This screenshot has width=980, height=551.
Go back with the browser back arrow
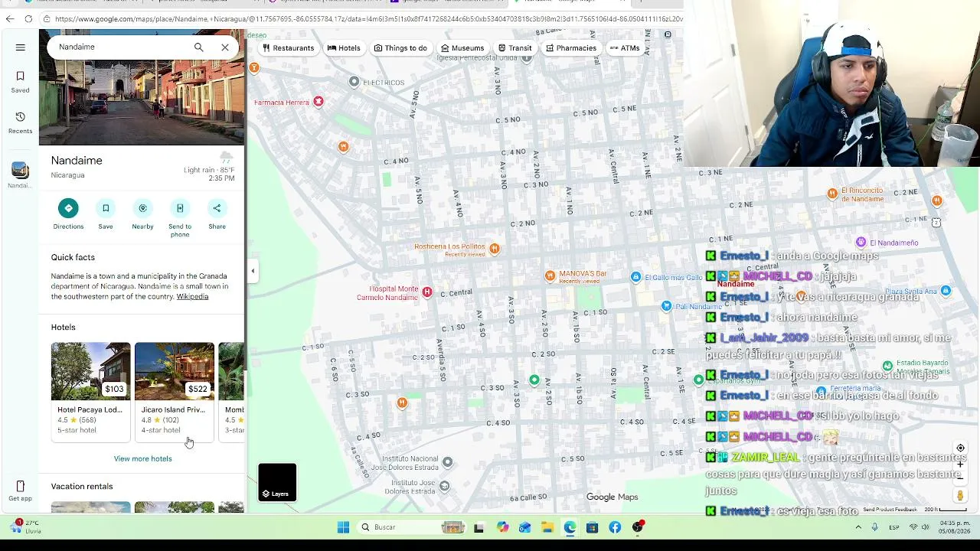coord(10,19)
